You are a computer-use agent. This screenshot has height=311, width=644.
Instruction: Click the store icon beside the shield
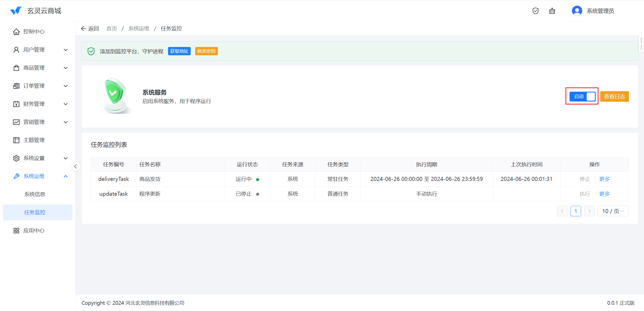click(x=552, y=11)
